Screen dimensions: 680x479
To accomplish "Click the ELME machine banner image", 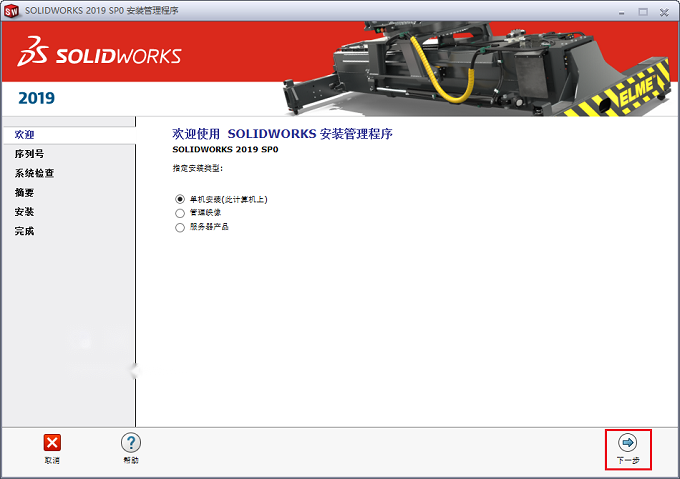I will click(x=476, y=68).
